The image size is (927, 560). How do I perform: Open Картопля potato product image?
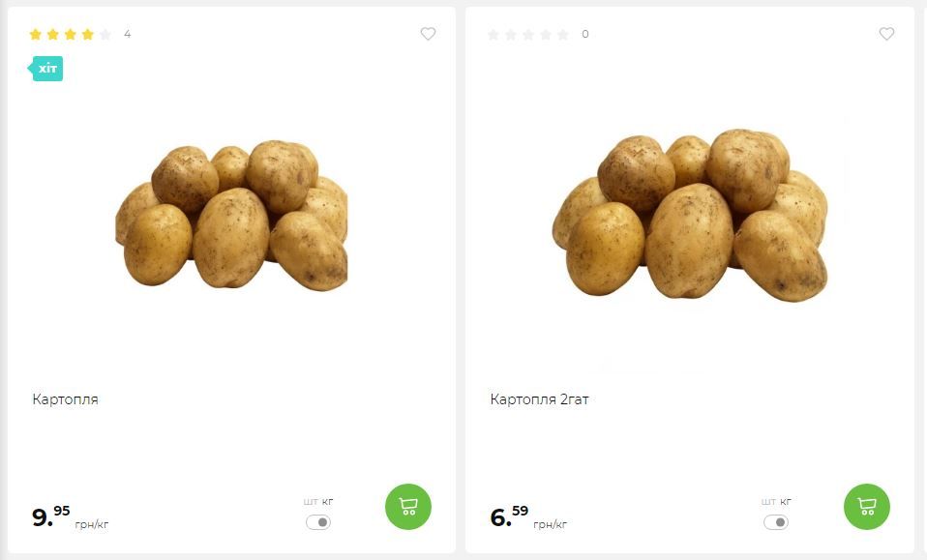231,216
